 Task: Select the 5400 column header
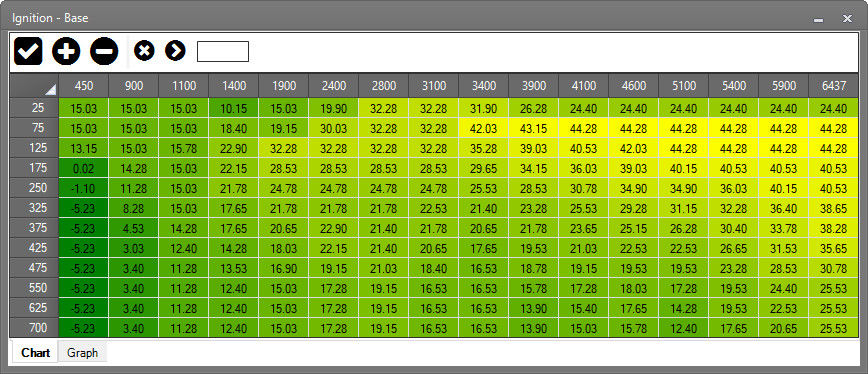[733, 86]
